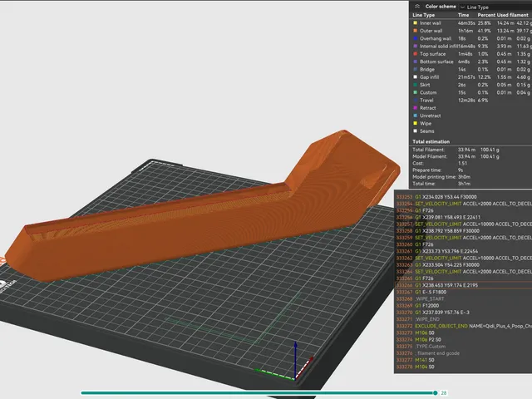Select SET_VELOCITY_LIMIT line 333254
The height and width of the screenshot is (399, 532).
pos(463,204)
